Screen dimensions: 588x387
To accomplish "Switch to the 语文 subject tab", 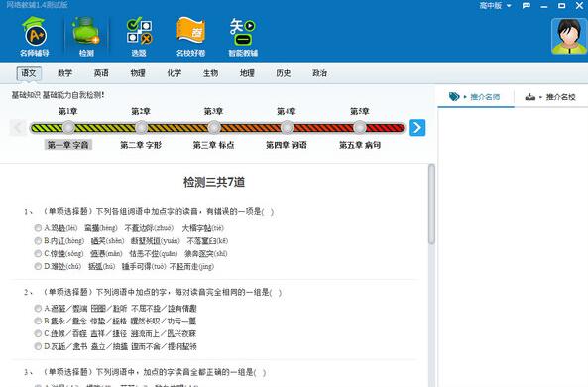I will (29, 73).
